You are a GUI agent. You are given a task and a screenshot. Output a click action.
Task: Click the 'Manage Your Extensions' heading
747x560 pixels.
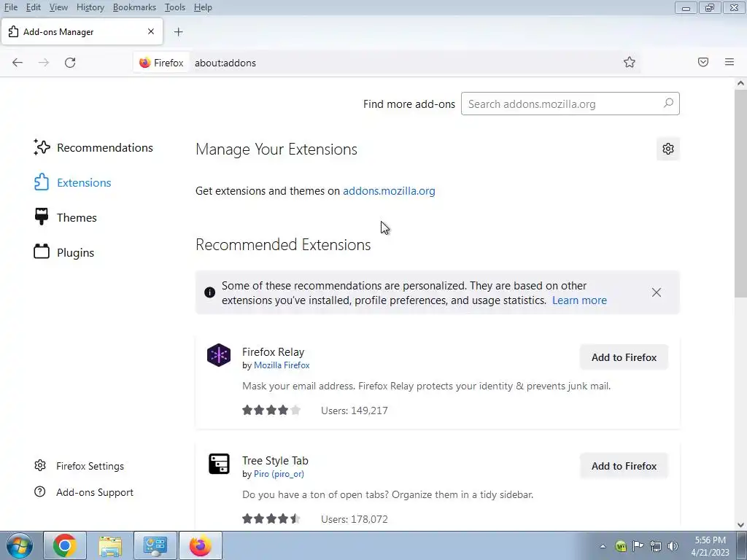(x=276, y=149)
